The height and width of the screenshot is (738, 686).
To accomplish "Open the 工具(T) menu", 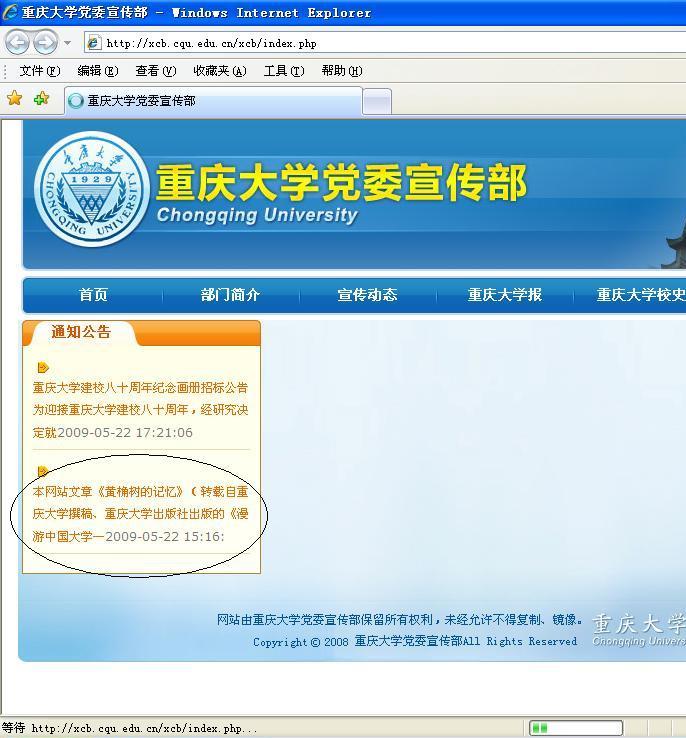I will (284, 71).
